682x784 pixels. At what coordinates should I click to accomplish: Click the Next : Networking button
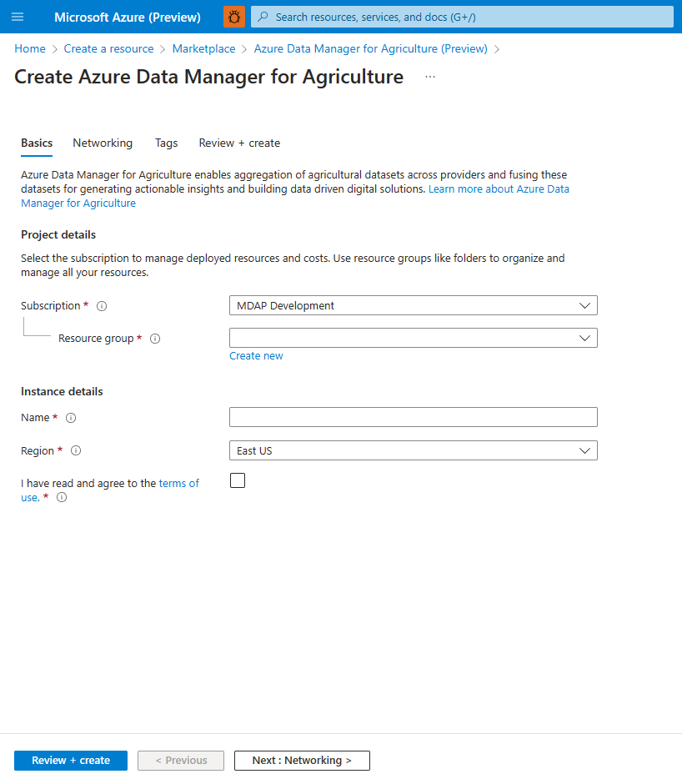(x=302, y=761)
